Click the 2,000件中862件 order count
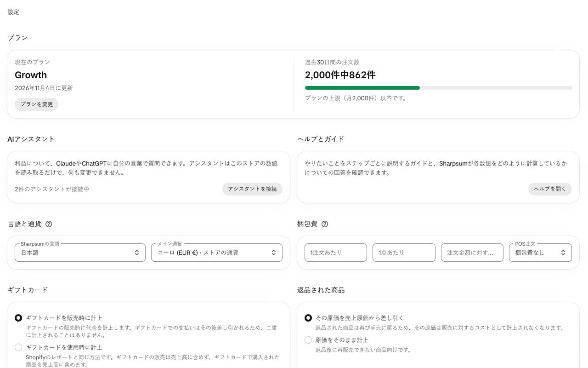This screenshot has height=368, width=588. click(x=340, y=75)
